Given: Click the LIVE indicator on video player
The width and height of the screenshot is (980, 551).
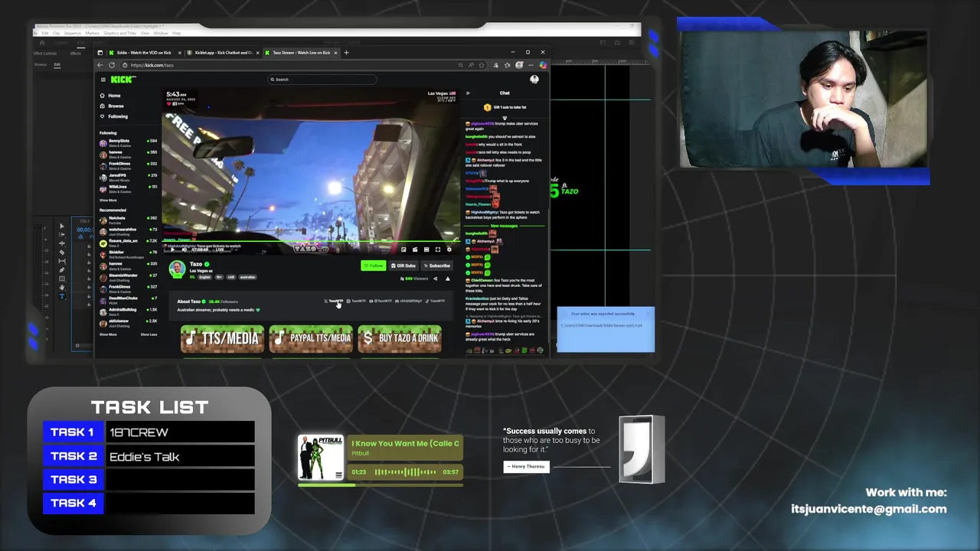Looking at the screenshot, I should coord(220,249).
